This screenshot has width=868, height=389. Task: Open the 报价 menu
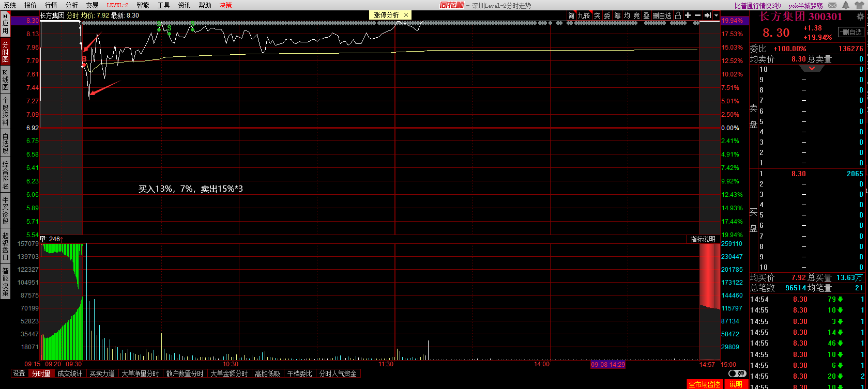(31, 5)
